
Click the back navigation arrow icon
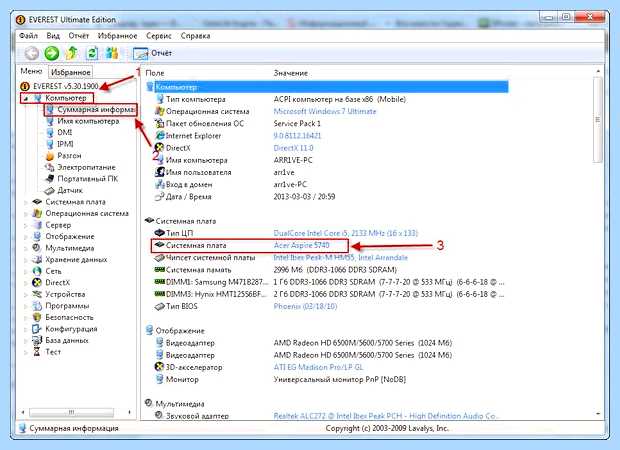point(32,53)
